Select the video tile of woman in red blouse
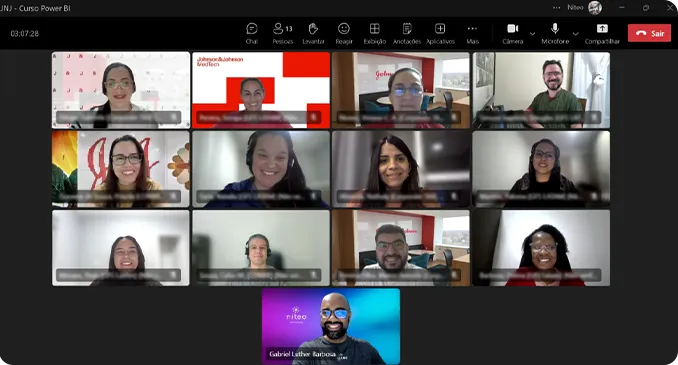The width and height of the screenshot is (678, 365). (x=541, y=248)
